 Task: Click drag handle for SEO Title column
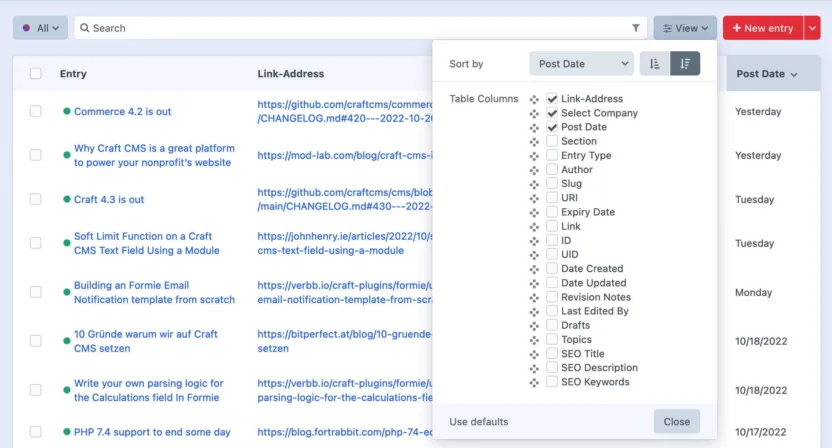click(x=534, y=354)
